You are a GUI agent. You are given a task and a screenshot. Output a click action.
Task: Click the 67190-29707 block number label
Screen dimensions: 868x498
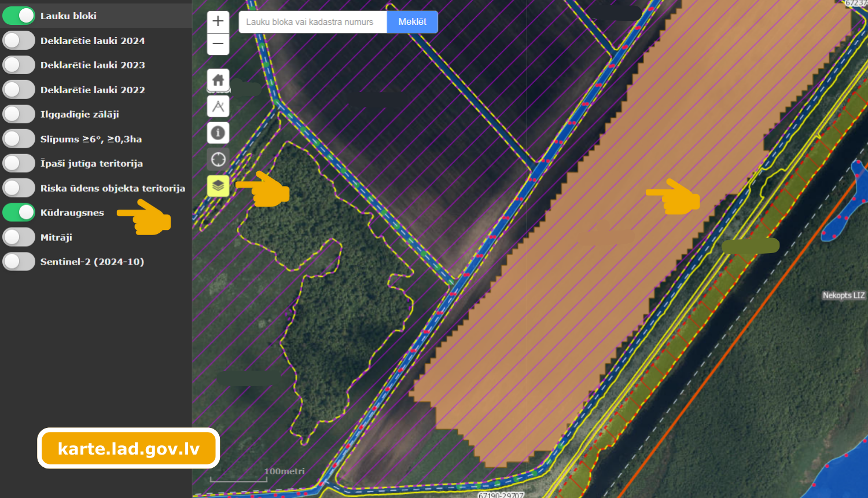(501, 495)
